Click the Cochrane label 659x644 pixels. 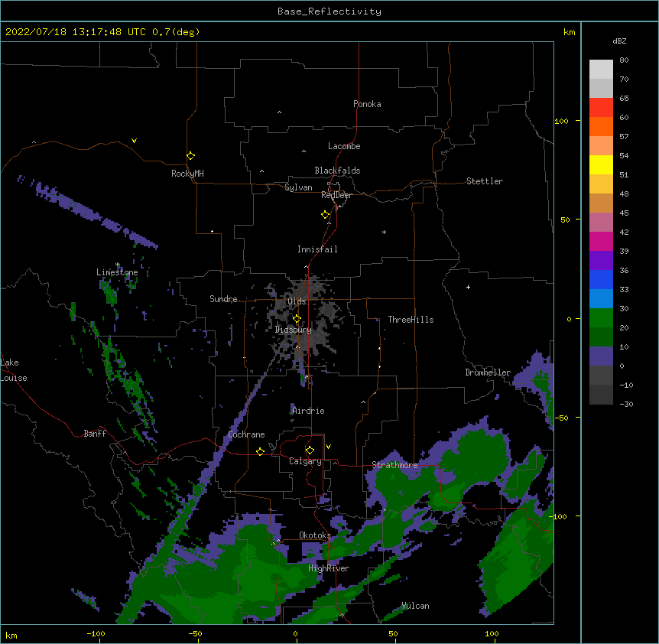click(x=246, y=434)
